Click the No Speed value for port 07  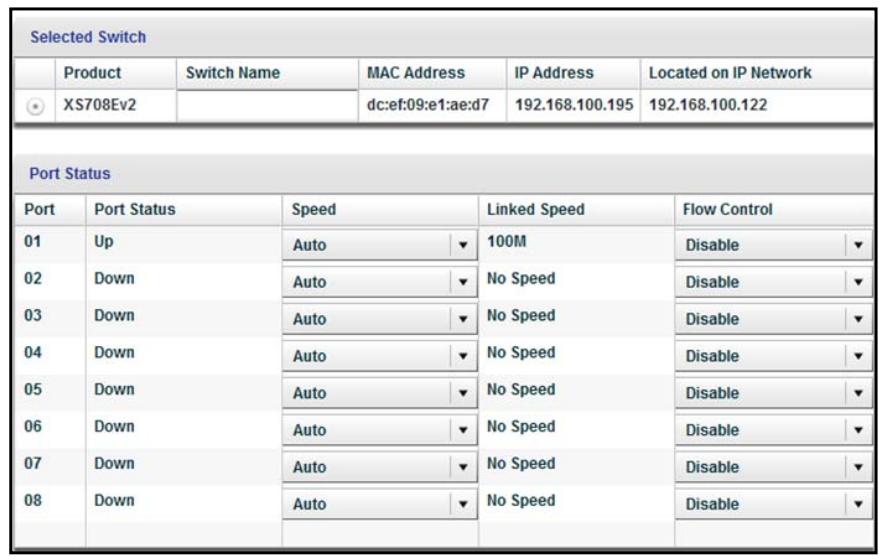pyautogui.click(x=521, y=463)
